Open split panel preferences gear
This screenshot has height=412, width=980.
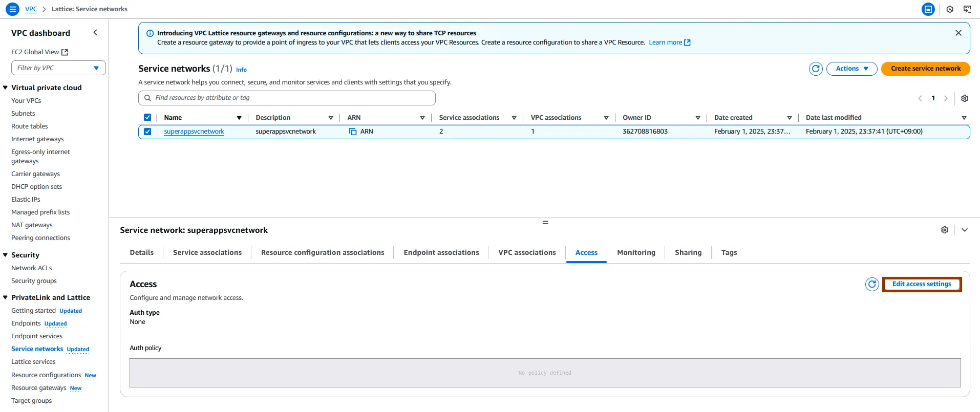(945, 230)
